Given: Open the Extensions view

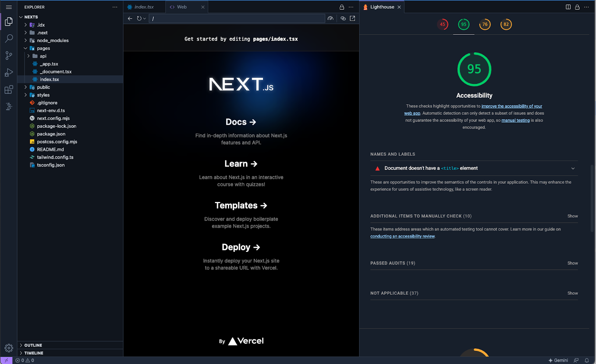Looking at the screenshot, I should click(x=9, y=89).
